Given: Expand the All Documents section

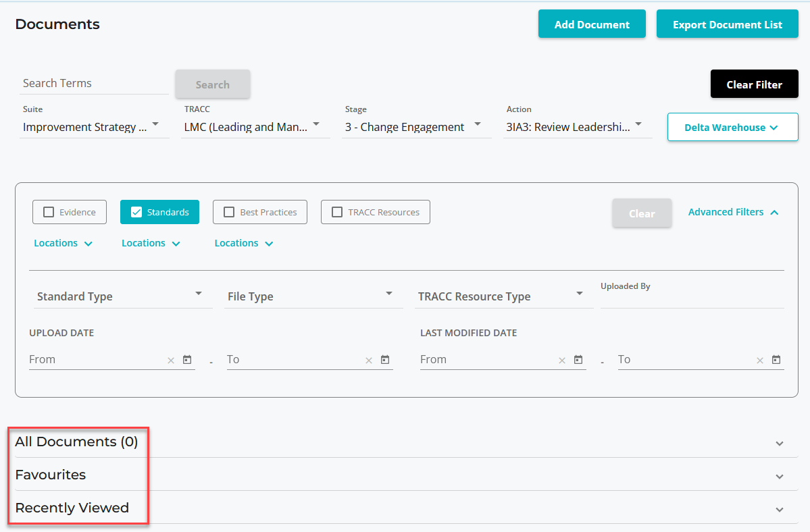Looking at the screenshot, I should [780, 444].
